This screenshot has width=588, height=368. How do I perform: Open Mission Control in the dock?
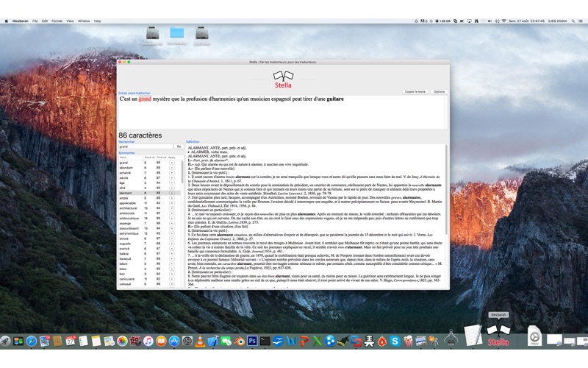pyautogui.click(x=18, y=341)
